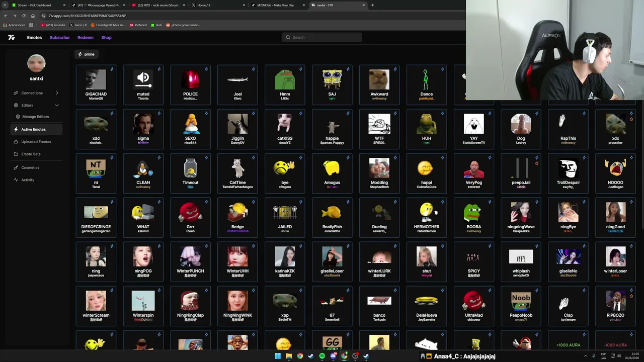Open the Joel emote card
The height and width of the screenshot is (362, 644).
tap(237, 84)
